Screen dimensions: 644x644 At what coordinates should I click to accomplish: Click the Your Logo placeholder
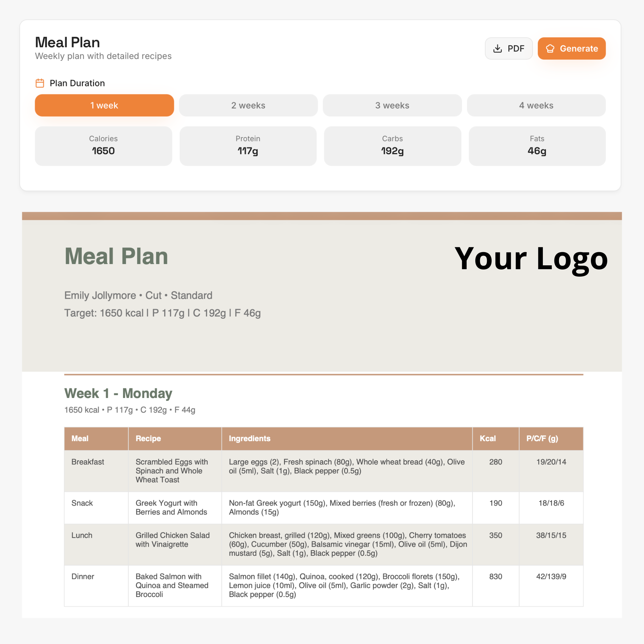point(531,259)
